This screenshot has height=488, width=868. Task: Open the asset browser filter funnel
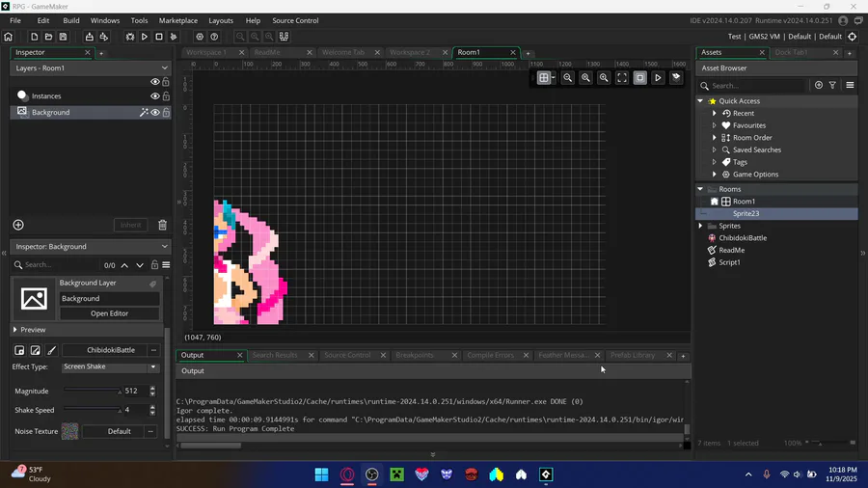coord(832,85)
